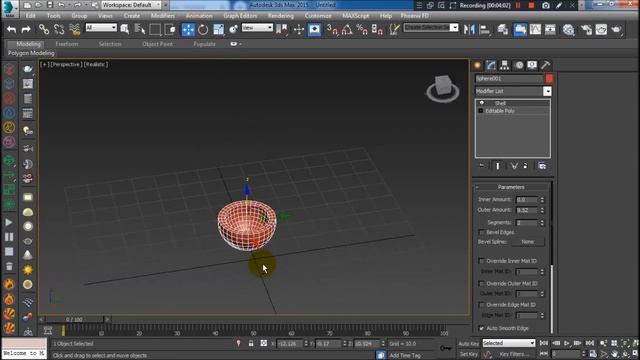Toggle the Percent Snap button
The width and height of the screenshot is (640, 360).
[x=362, y=29]
